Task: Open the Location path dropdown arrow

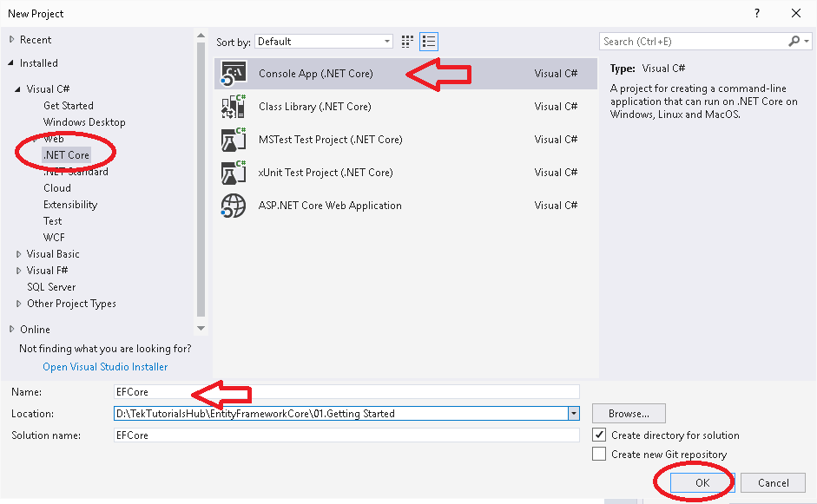Action: pyautogui.click(x=574, y=414)
